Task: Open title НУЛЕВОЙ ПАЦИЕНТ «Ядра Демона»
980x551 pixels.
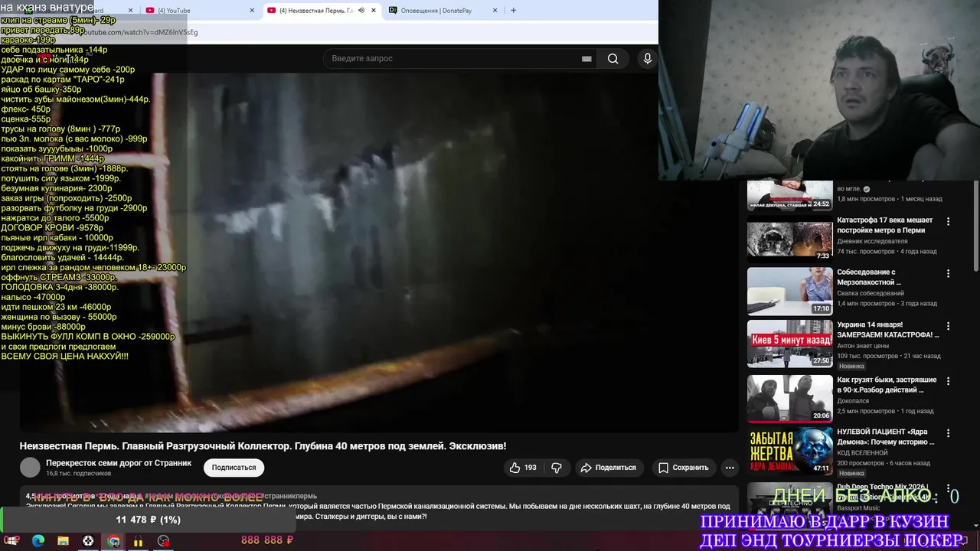Action: click(886, 437)
